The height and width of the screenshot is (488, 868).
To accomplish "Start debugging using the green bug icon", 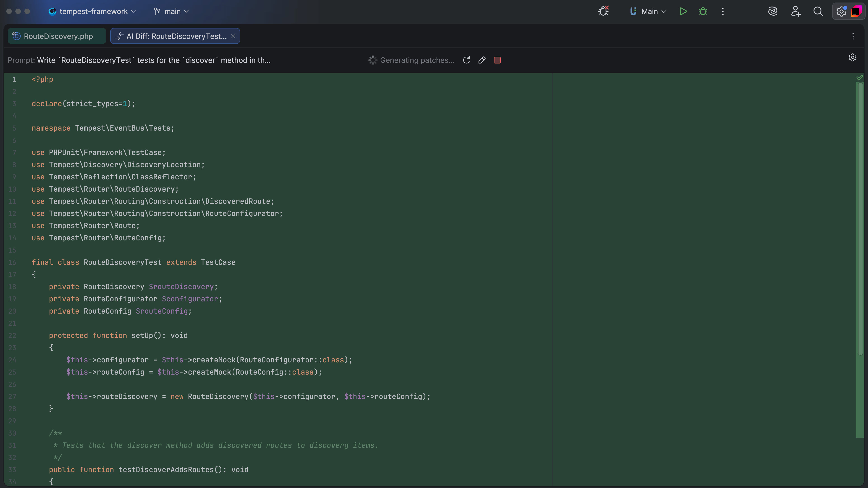I will (703, 11).
